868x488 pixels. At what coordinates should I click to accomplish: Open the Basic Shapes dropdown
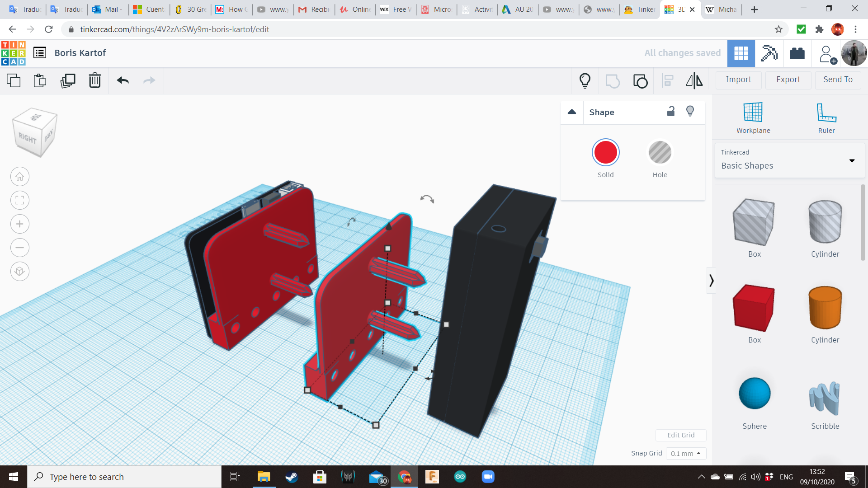pyautogui.click(x=790, y=160)
